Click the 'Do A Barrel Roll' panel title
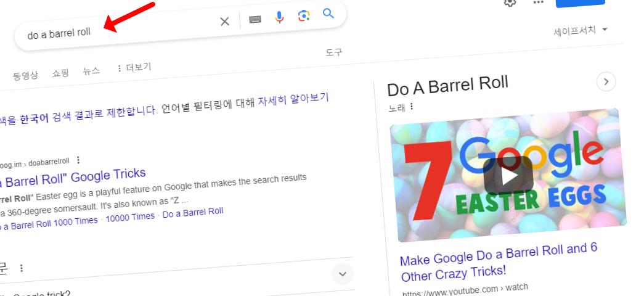Screen dimensions: 644x296 pyautogui.click(x=447, y=85)
